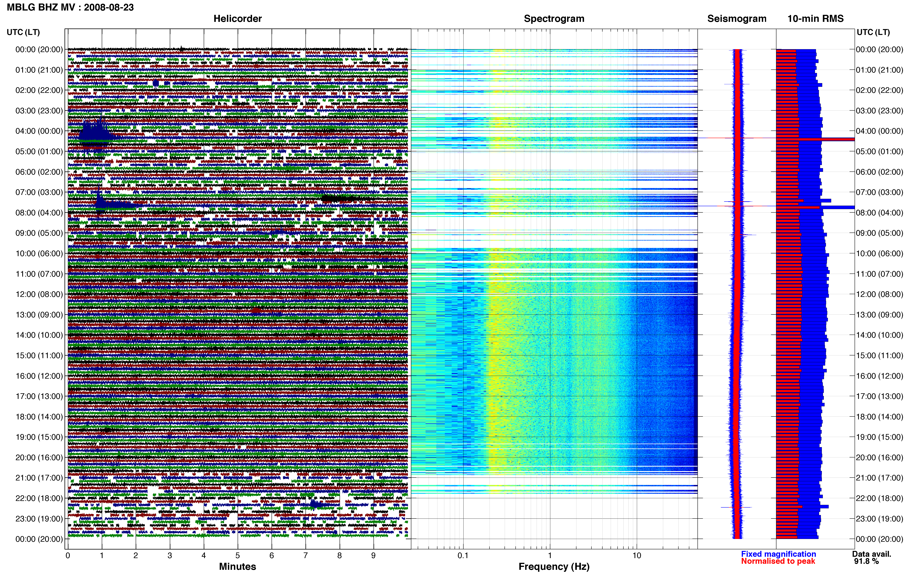Select 15:00 (11:00) on the helicorder time axis
The height and width of the screenshot is (578, 924).
[39, 355]
